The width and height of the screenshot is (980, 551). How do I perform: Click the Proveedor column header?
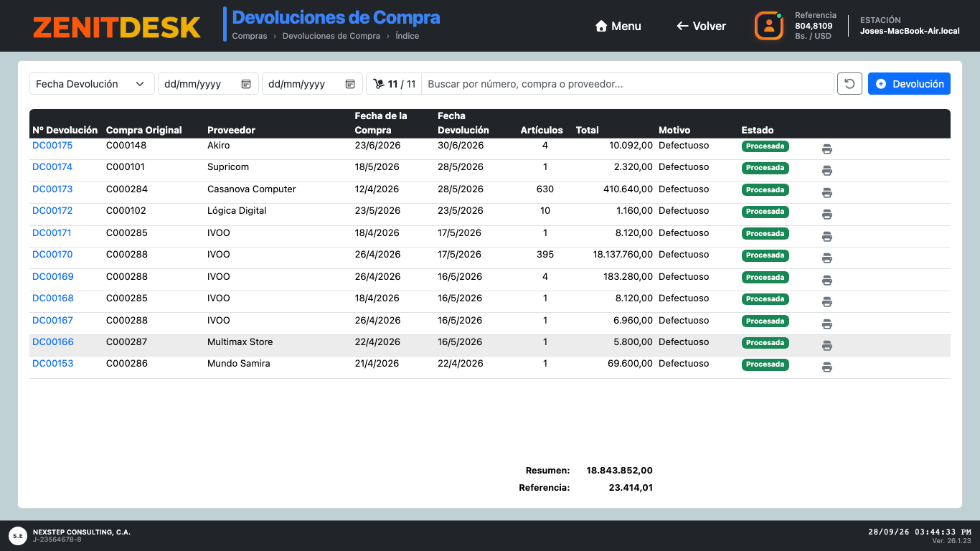tap(231, 131)
